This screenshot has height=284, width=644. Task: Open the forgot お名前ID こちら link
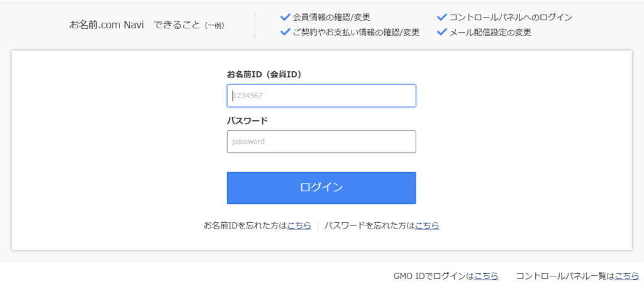tap(299, 225)
